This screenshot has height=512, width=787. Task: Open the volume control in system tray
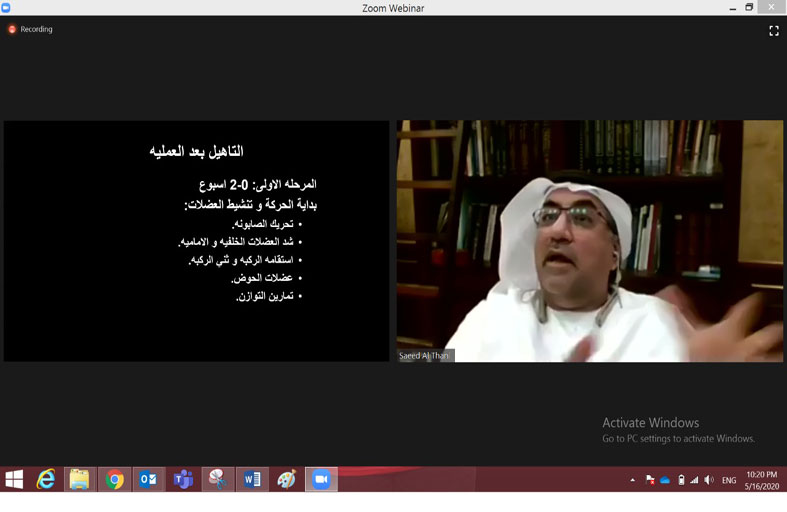click(x=709, y=480)
